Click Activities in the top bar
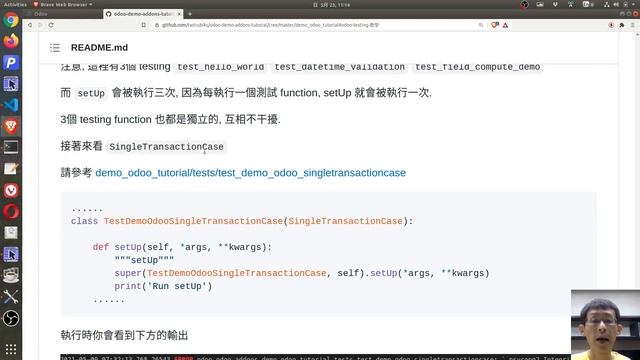This screenshot has height=360, width=640. pos(15,4)
